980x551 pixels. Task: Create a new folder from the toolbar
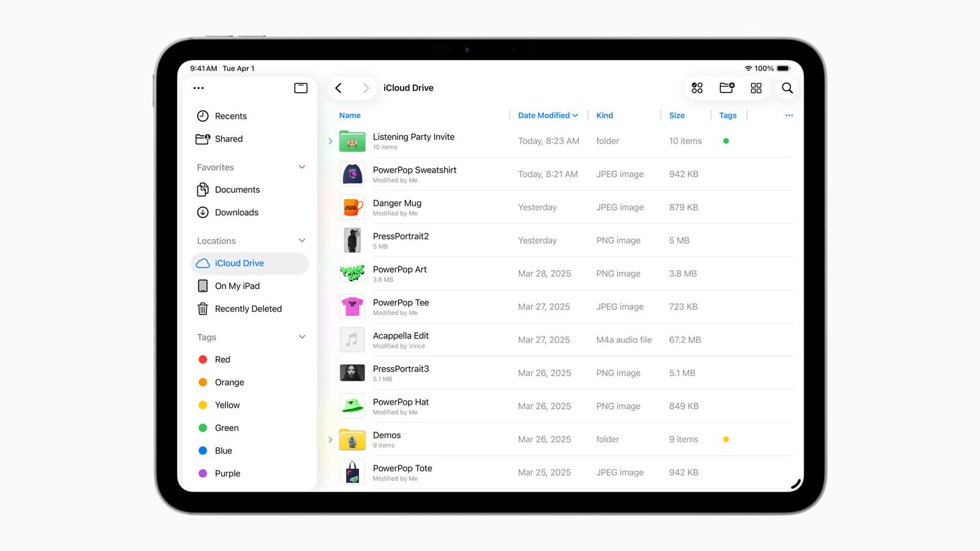click(x=726, y=88)
